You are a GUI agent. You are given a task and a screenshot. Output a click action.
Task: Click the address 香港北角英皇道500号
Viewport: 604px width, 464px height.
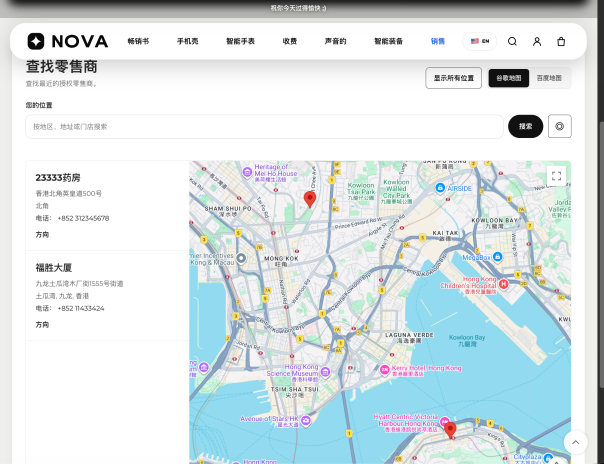[x=69, y=193]
